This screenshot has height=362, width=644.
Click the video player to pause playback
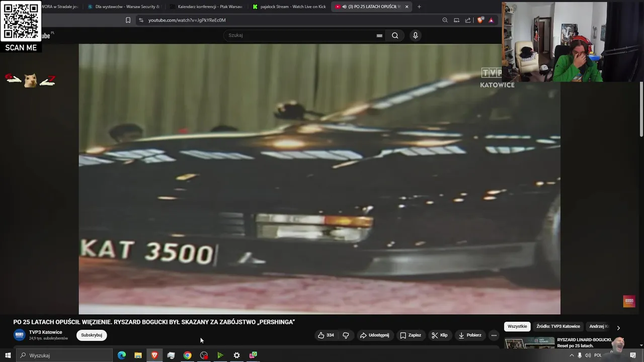[319, 178]
